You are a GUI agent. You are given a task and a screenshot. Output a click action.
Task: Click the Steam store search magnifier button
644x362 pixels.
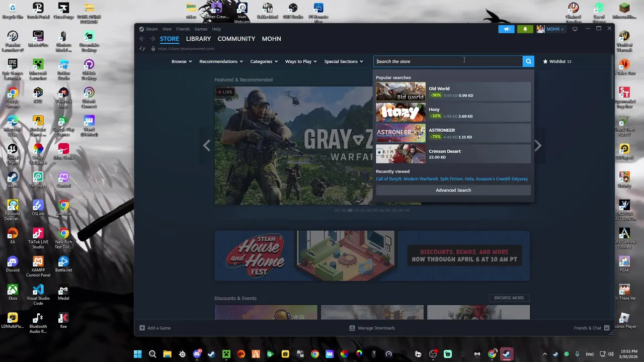click(528, 61)
